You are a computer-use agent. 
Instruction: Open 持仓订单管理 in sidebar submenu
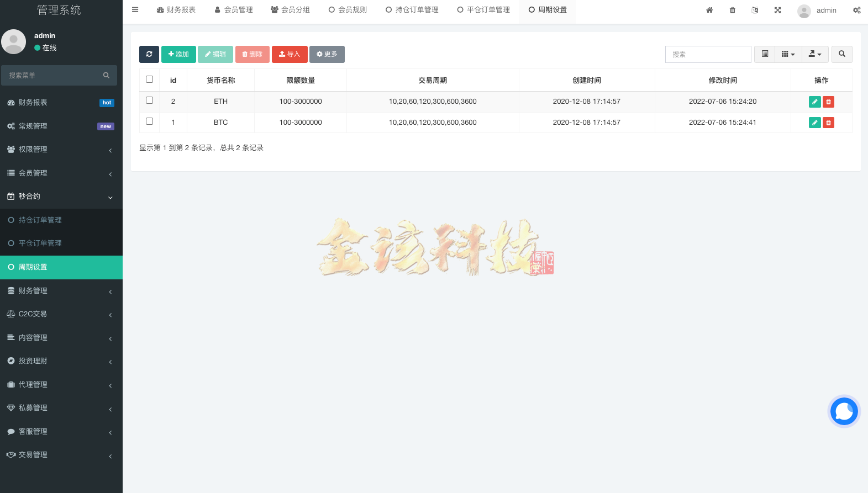(61, 220)
